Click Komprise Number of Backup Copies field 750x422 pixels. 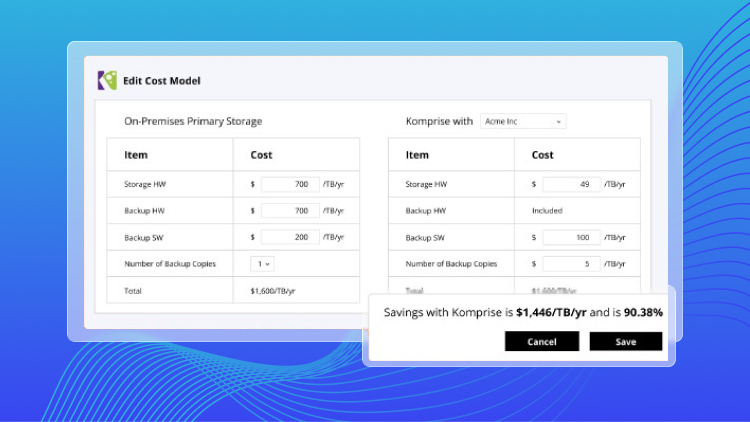572,264
